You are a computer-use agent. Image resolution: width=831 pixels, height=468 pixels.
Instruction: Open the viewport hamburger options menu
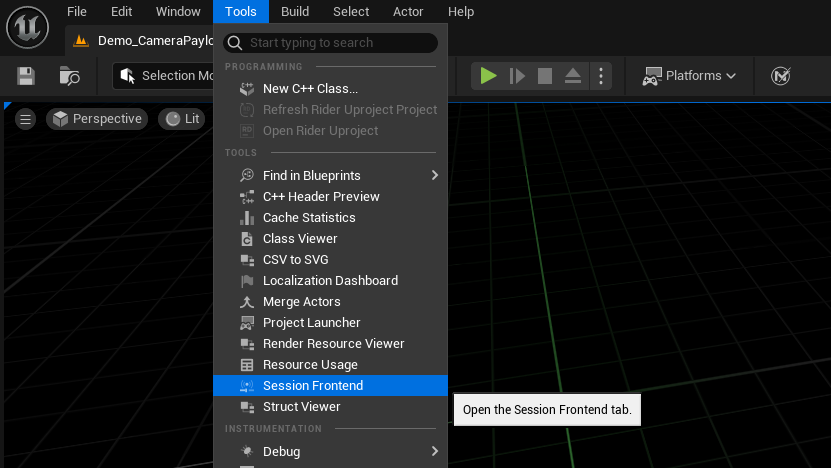(x=26, y=119)
